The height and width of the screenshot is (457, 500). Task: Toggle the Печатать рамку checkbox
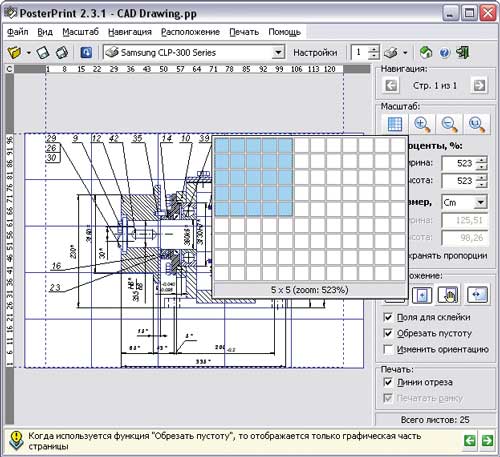(388, 398)
